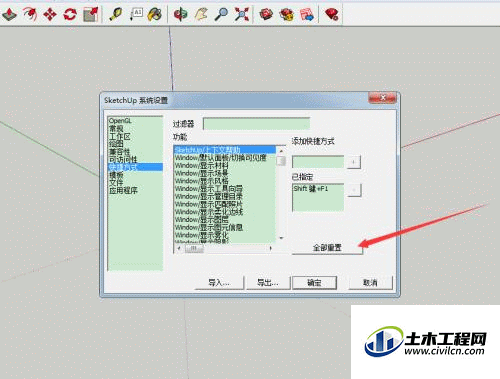Select Window/显示场景 function row

pyautogui.click(x=225, y=173)
